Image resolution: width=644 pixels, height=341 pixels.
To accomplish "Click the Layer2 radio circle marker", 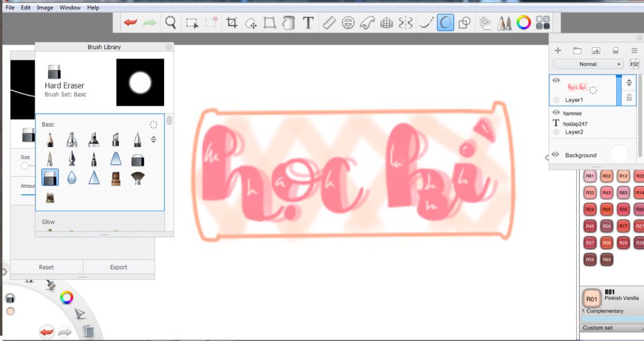I will 556,132.
